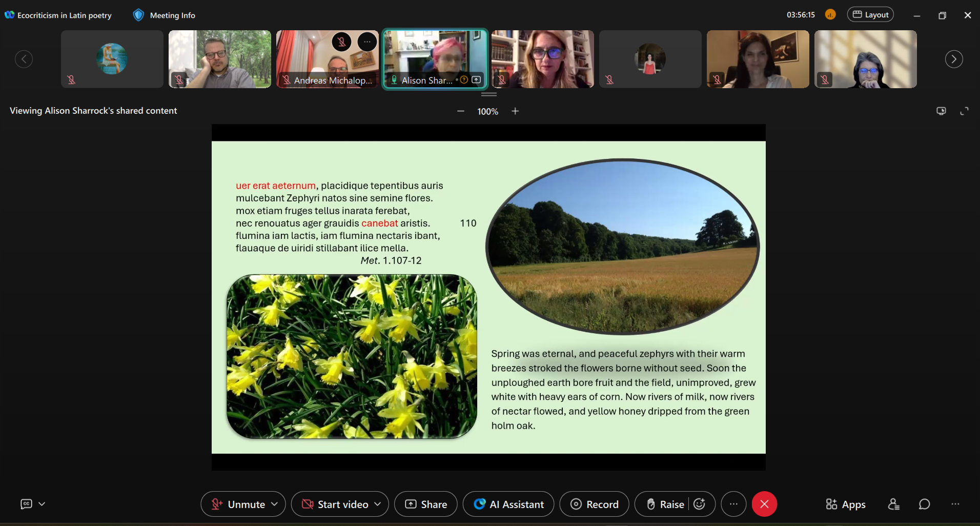Open the participants panel icon
Viewport: 980px width, 526px height.
point(894,504)
